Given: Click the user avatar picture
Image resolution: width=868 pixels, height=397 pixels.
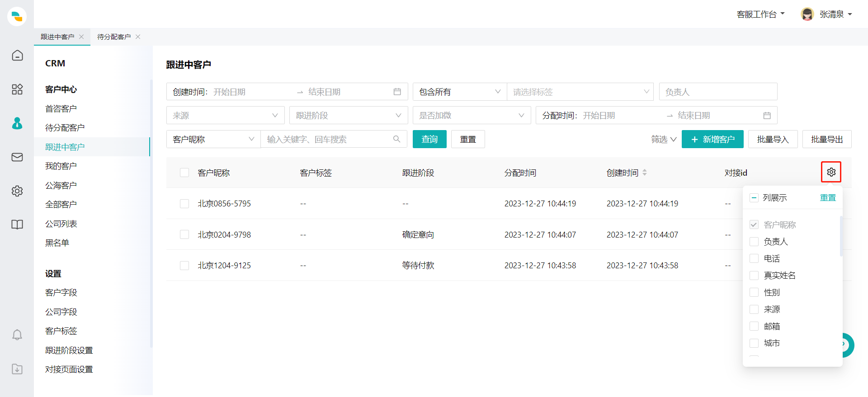Looking at the screenshot, I should click(x=807, y=14).
